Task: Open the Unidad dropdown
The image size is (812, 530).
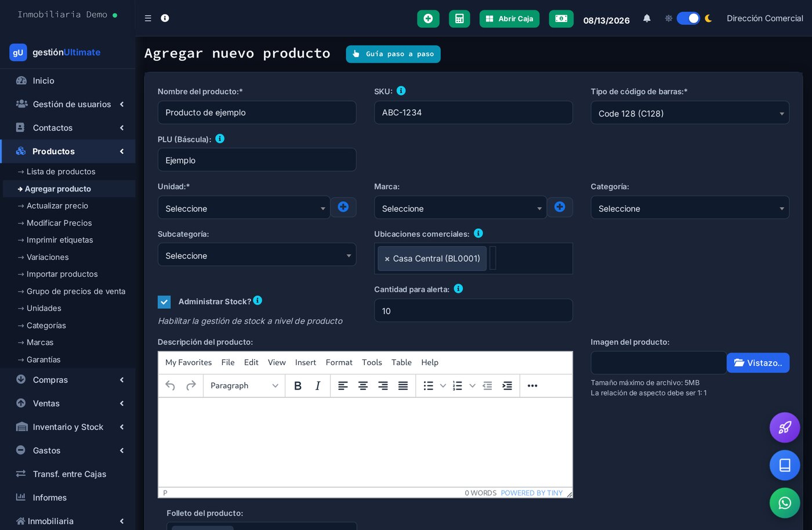Action: (x=244, y=208)
